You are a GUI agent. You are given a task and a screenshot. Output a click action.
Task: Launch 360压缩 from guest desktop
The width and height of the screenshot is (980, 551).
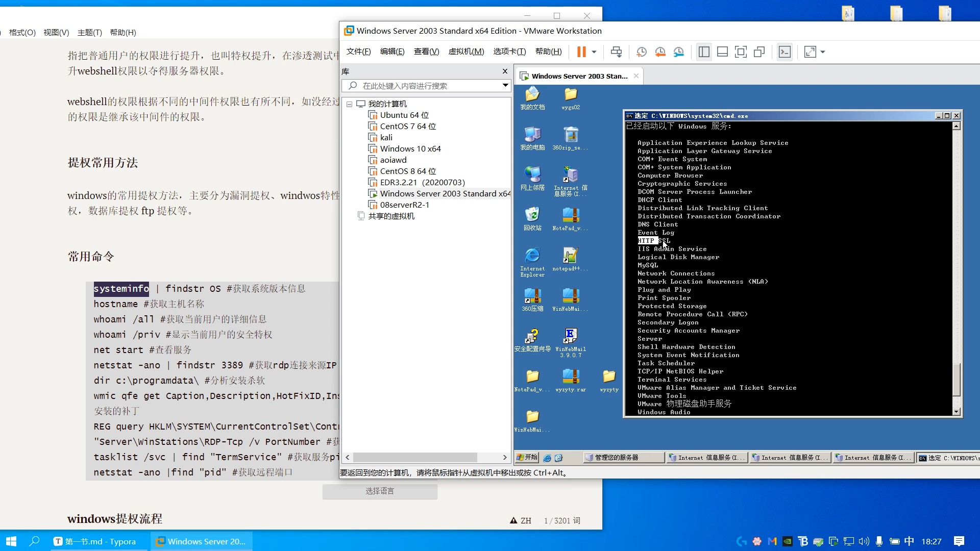tap(532, 300)
